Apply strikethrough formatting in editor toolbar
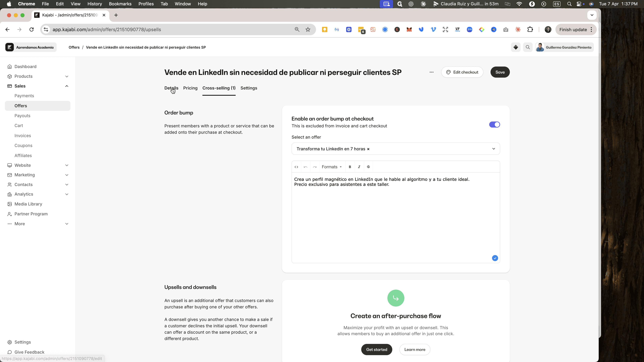Screen dimensions: 644x362 point(368,167)
